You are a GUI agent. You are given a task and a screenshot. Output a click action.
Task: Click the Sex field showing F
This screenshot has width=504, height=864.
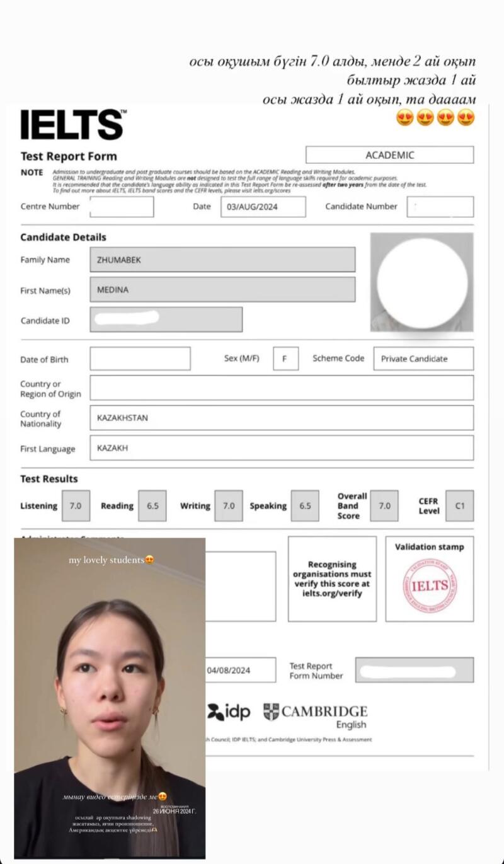(285, 359)
